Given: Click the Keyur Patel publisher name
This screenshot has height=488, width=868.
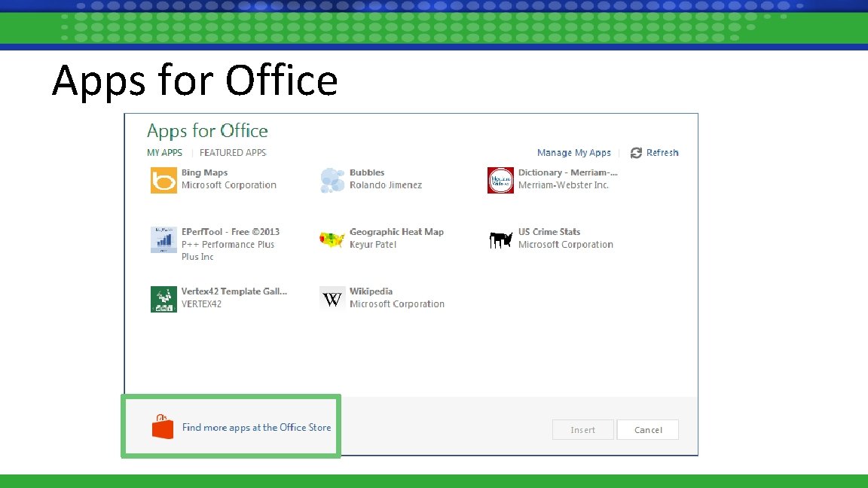Looking at the screenshot, I should [372, 245].
